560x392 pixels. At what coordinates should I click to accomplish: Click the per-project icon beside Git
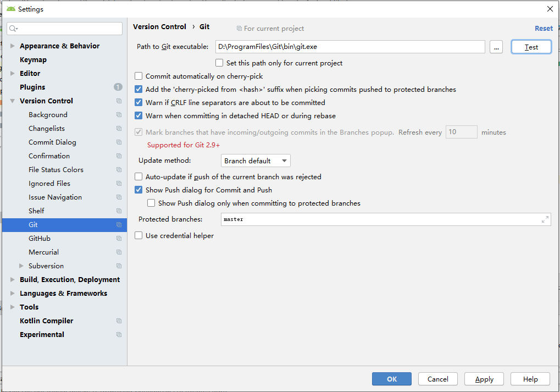tap(119, 225)
